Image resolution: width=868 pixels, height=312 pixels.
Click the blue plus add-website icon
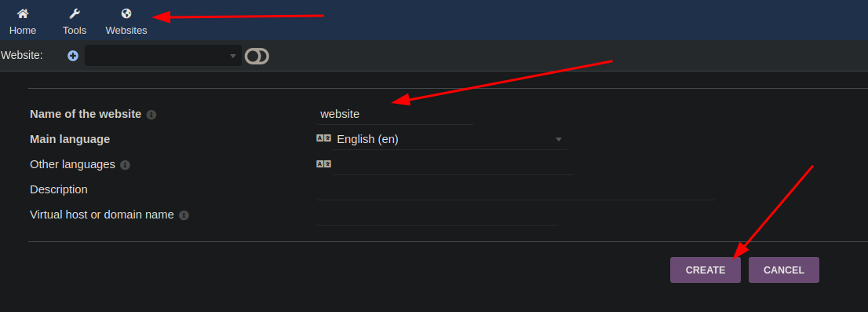[73, 56]
